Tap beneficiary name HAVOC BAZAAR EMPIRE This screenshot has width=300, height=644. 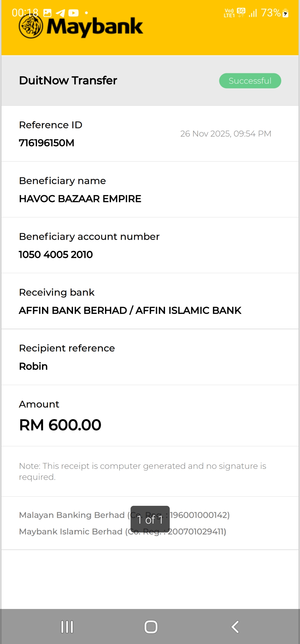(x=80, y=199)
